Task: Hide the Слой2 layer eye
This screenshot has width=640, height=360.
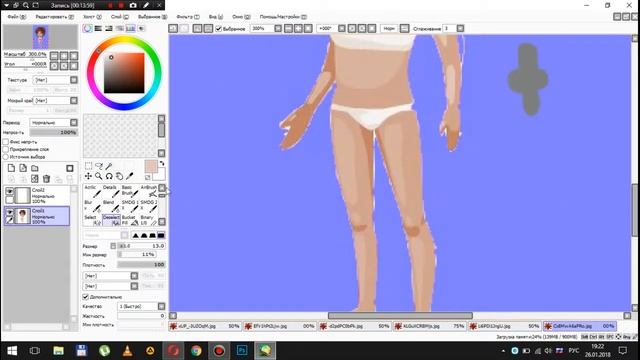Action: point(9,191)
